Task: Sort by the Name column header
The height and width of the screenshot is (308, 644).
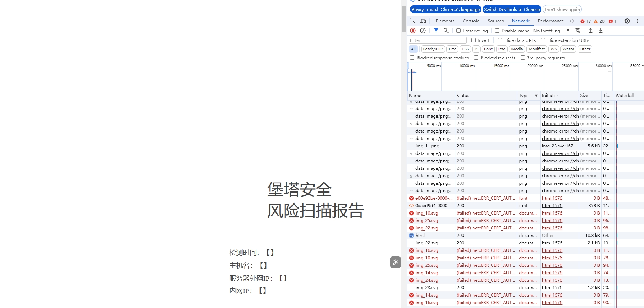Action: 431,96
